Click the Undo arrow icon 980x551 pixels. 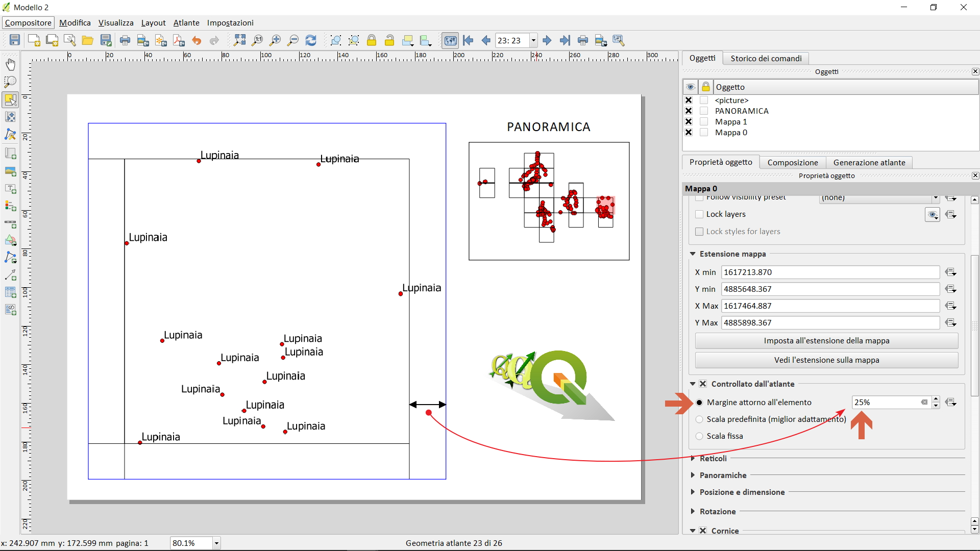[197, 40]
